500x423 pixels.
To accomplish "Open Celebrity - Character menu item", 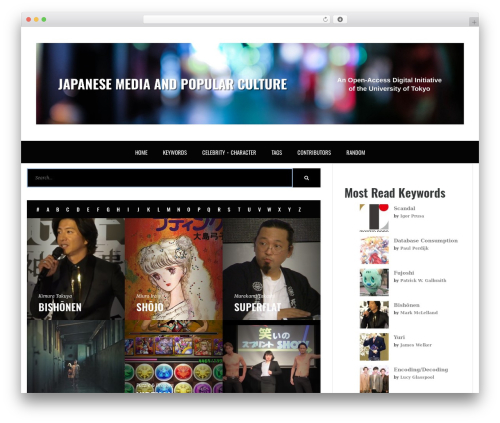I will tap(229, 152).
